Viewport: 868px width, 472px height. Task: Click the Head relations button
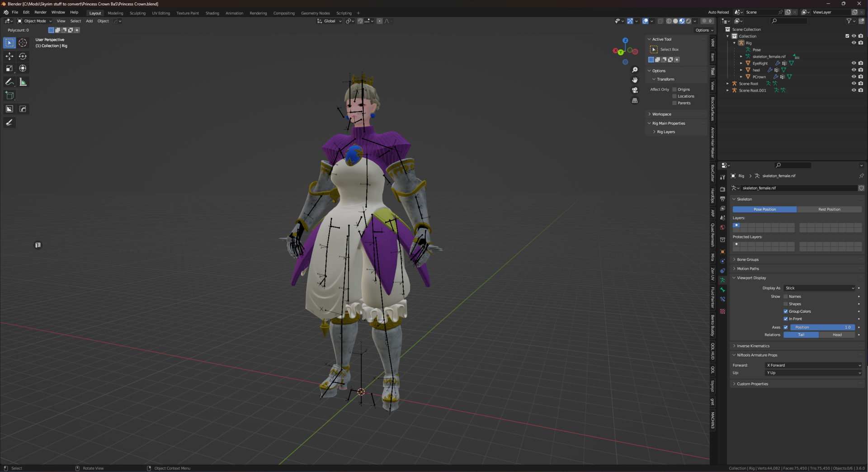(837, 335)
